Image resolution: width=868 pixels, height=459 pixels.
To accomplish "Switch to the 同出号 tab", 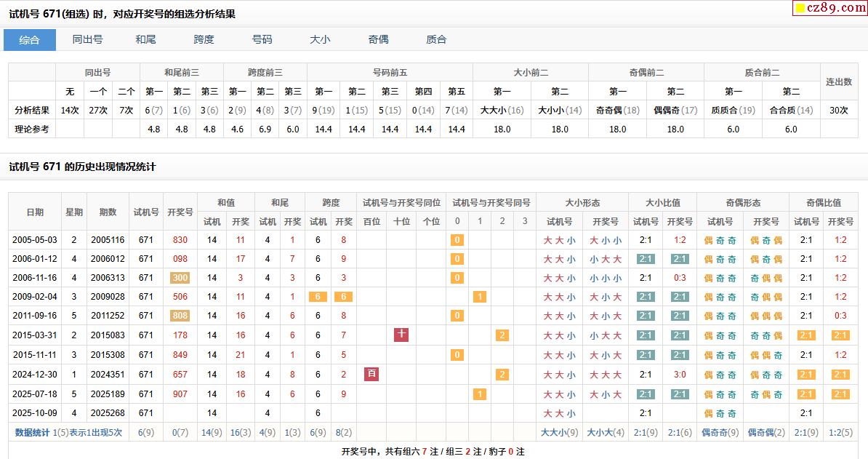I will (x=87, y=39).
